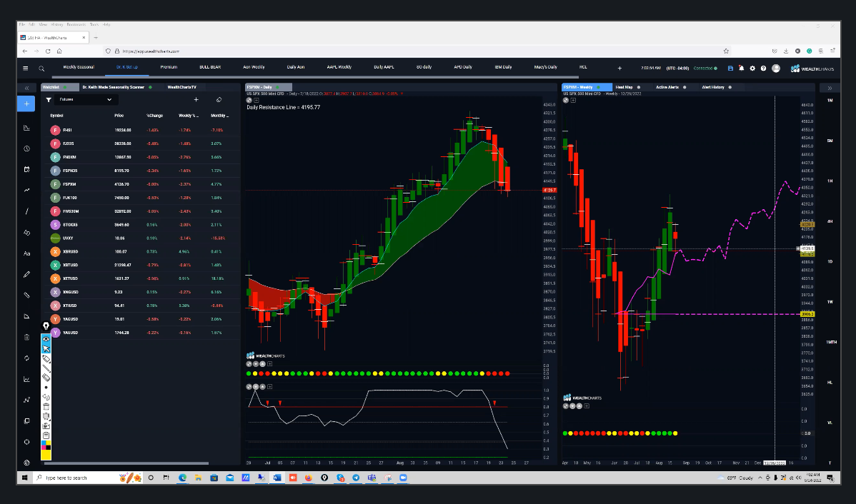Open the hamburger main menu
The width and height of the screenshot is (856, 504).
pos(25,69)
